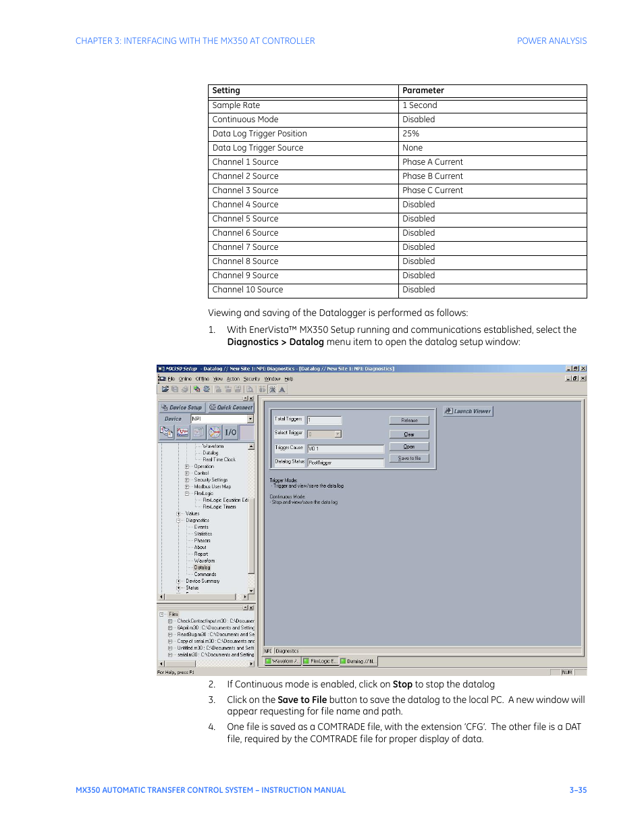Select serial.m30 in the Files list
Image resolution: width=644 pixels, height=834 pixels.
click(x=216, y=655)
